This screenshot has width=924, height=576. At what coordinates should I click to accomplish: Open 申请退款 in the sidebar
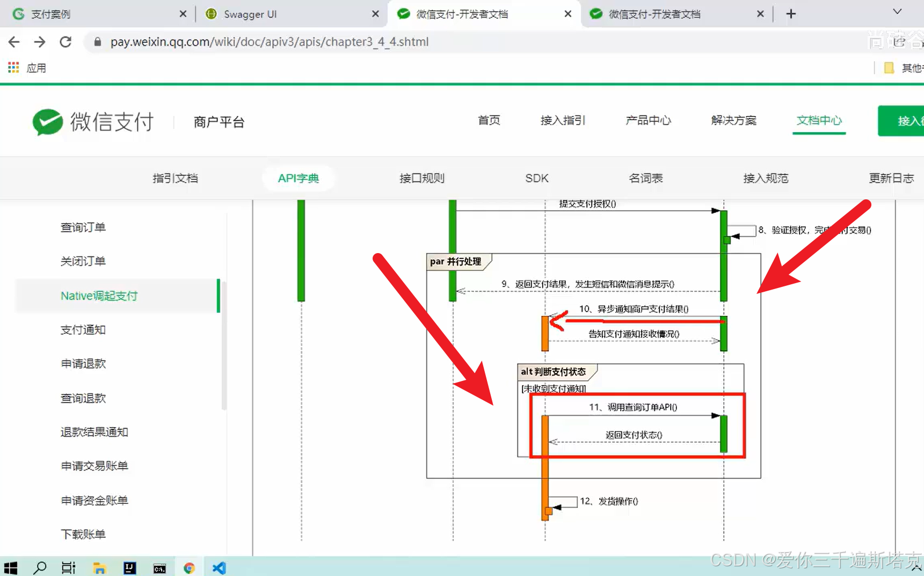point(83,364)
